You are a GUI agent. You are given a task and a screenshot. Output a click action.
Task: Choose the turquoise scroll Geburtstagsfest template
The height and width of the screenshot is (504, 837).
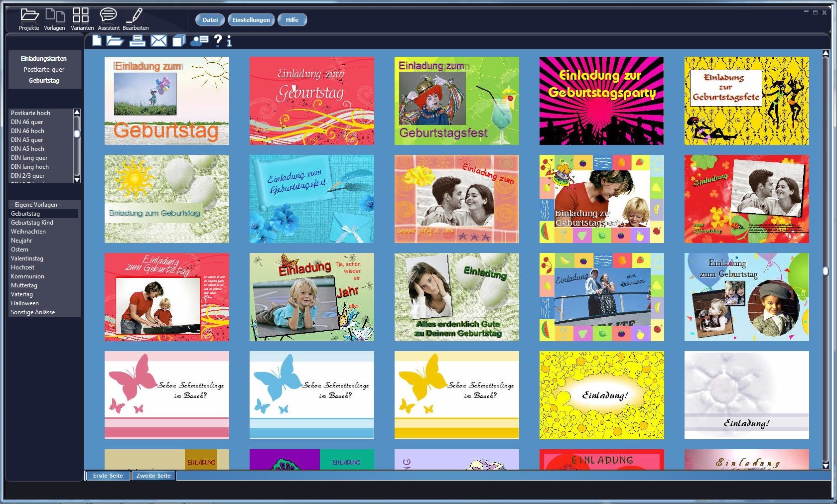[312, 199]
